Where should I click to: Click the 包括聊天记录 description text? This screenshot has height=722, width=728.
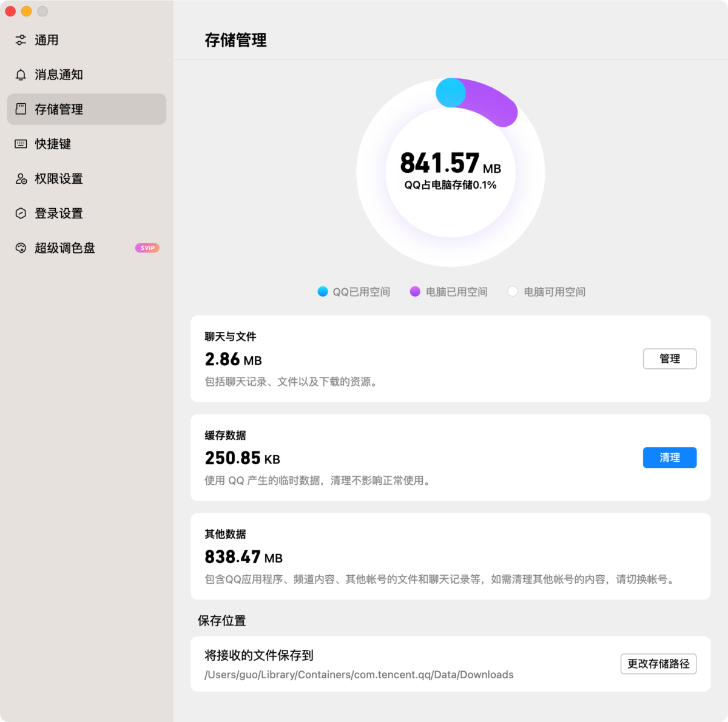(292, 382)
